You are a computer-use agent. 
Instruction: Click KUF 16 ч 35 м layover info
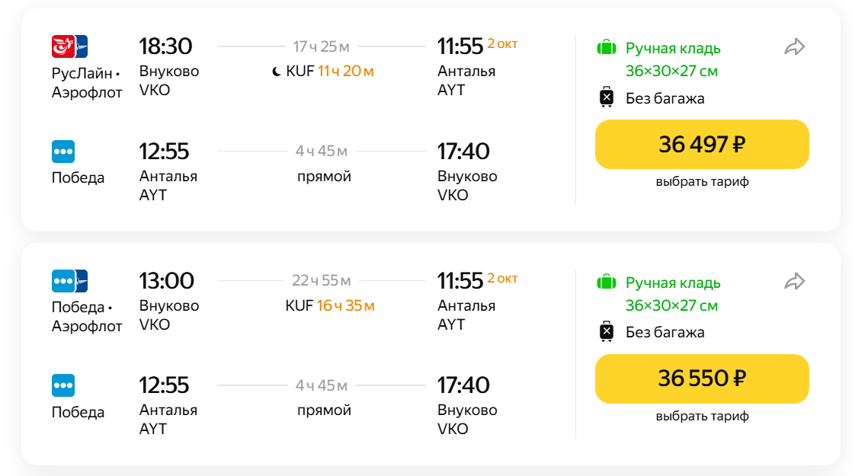pyautogui.click(x=329, y=306)
